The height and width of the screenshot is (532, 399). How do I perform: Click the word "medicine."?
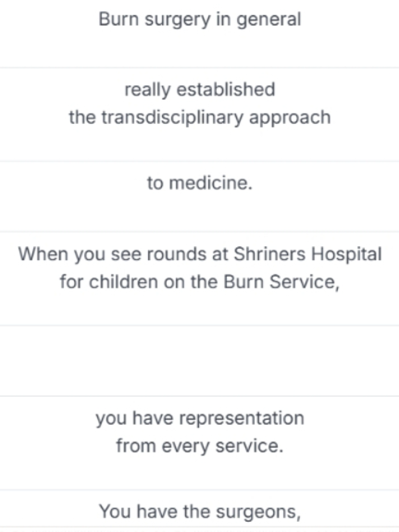(210, 183)
